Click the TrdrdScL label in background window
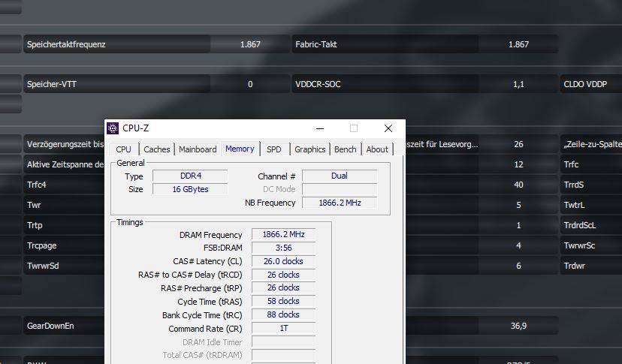This screenshot has height=364, width=622. coord(579,225)
